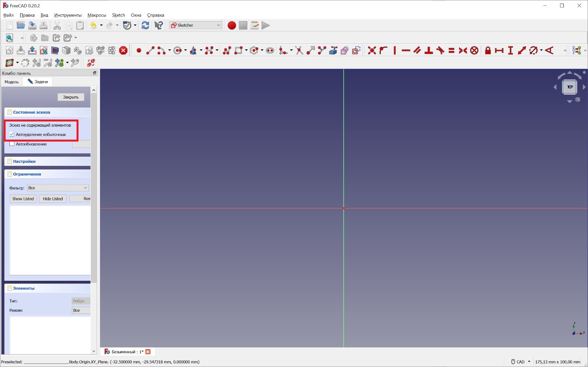This screenshot has height=367, width=588.
Task: Toggle Автоудаление избыточных checkbox
Action: click(x=12, y=134)
